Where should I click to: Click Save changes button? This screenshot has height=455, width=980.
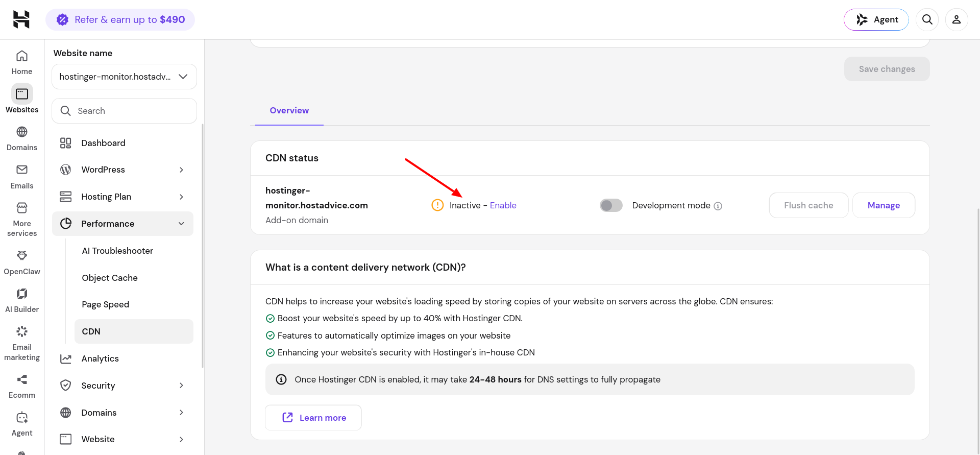tap(887, 69)
